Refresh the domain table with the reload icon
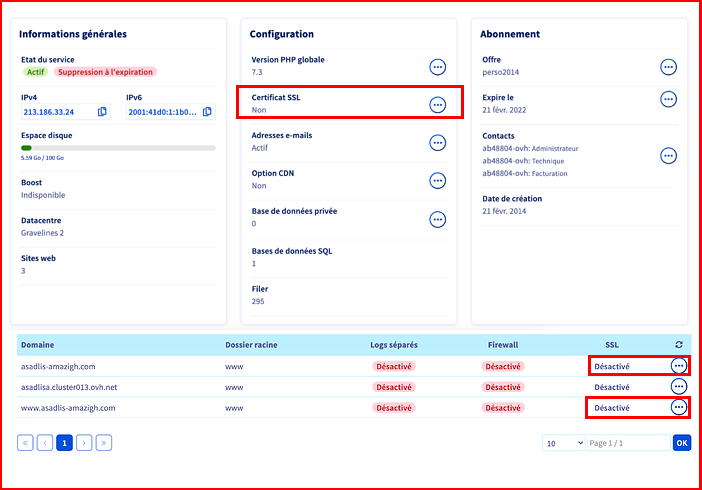The height and width of the screenshot is (490, 702). click(x=679, y=345)
